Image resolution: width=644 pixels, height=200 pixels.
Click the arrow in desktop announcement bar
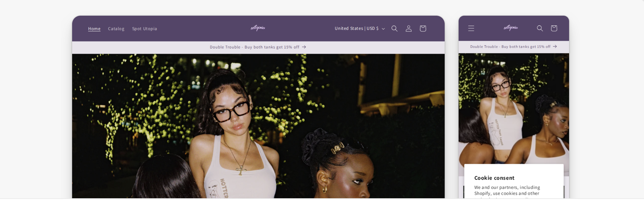(304, 47)
